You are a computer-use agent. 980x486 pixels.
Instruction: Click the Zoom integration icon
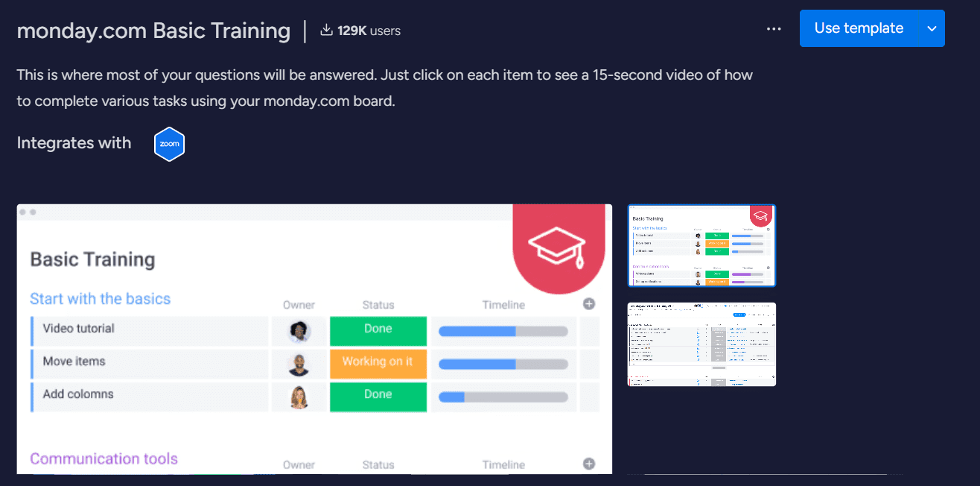(x=169, y=144)
